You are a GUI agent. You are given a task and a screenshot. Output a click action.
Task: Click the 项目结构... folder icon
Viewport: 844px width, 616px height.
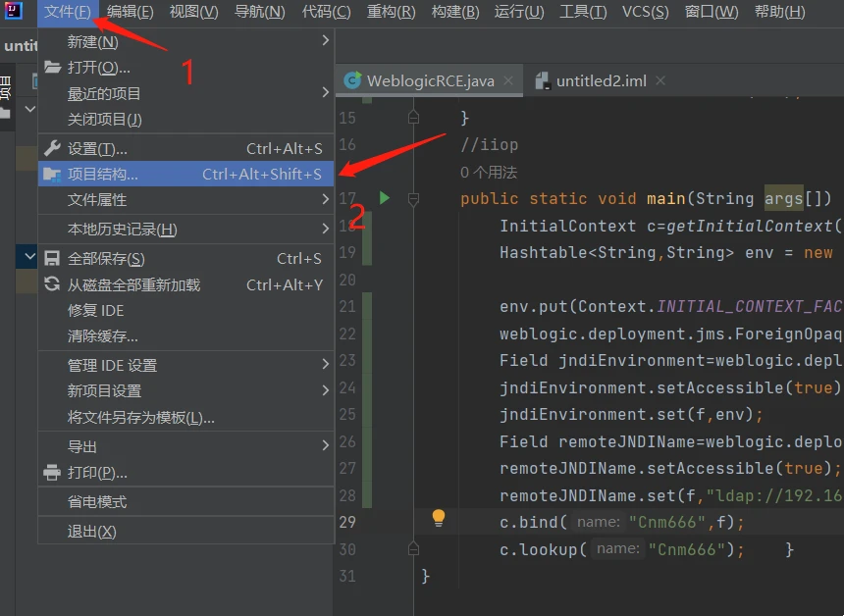click(x=52, y=175)
